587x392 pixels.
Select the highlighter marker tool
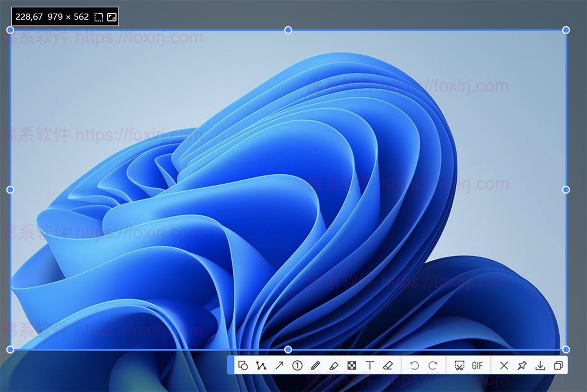pyautogui.click(x=334, y=365)
